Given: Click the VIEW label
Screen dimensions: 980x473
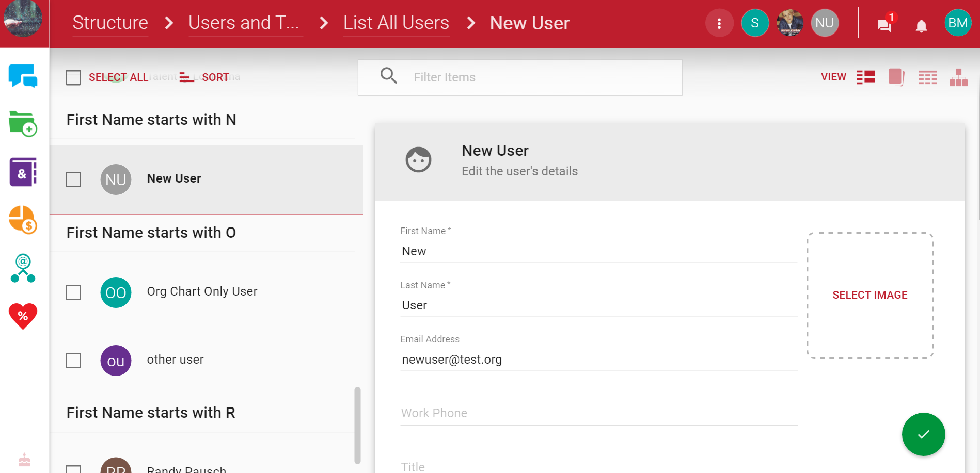Looking at the screenshot, I should [x=833, y=77].
